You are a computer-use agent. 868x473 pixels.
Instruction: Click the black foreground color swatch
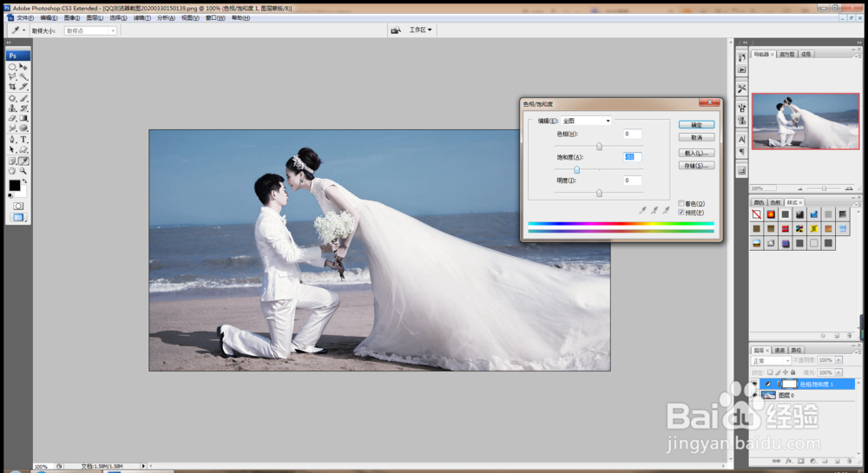pyautogui.click(x=15, y=186)
